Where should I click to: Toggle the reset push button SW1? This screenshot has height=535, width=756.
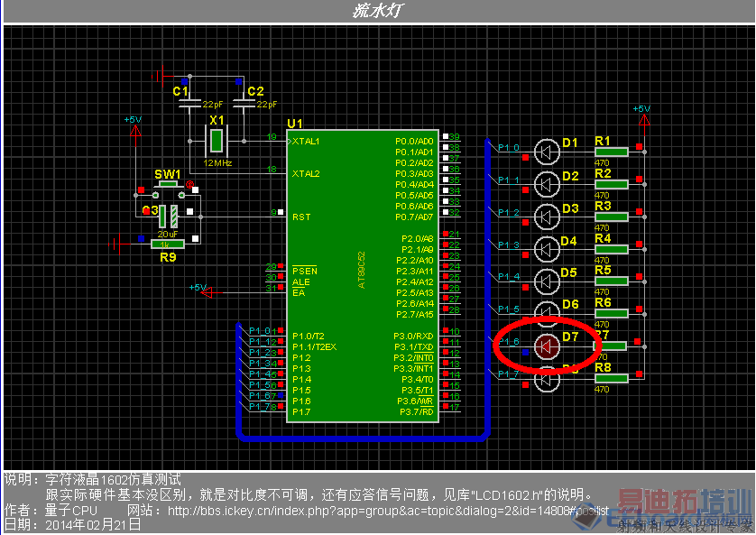pyautogui.click(x=169, y=189)
